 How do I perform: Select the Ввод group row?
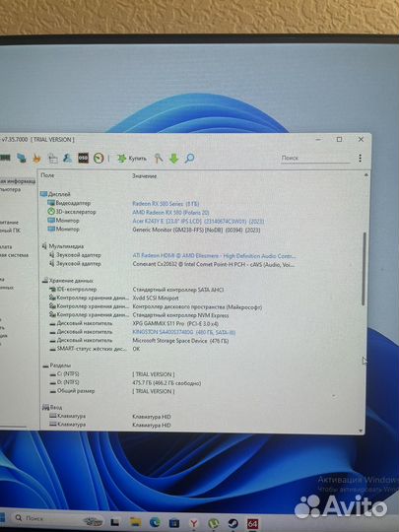click(x=52, y=407)
